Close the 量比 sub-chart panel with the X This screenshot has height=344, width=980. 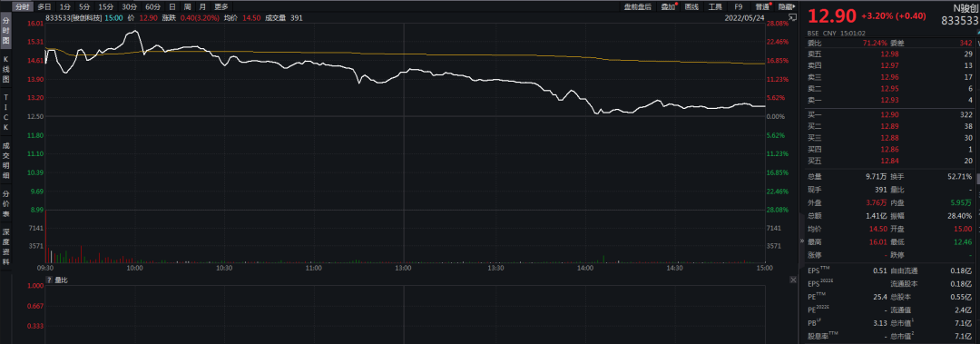pos(793,280)
